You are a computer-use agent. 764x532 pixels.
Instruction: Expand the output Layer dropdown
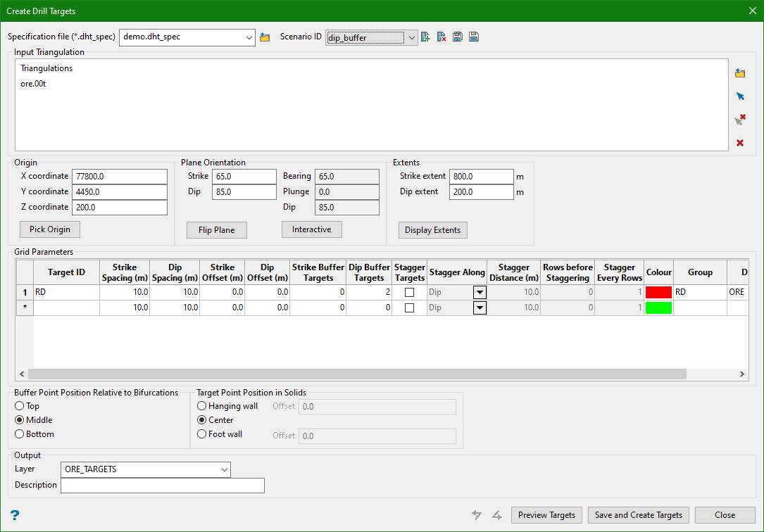pos(224,469)
